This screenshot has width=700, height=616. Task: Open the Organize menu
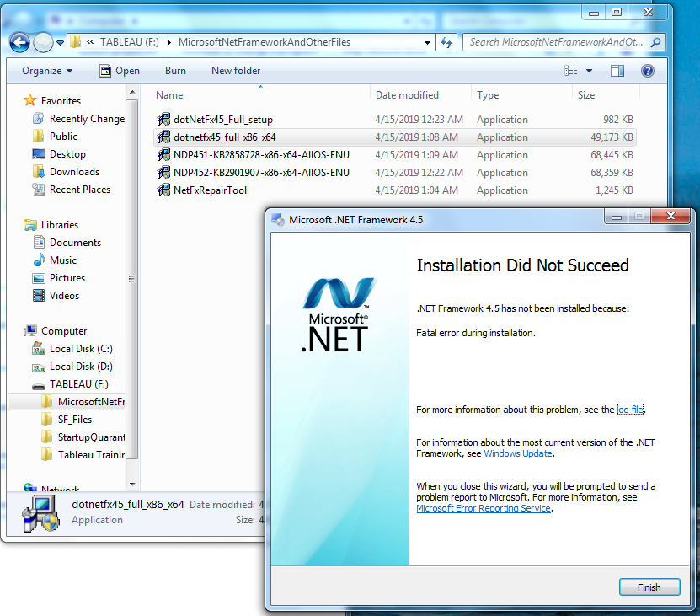coord(47,71)
